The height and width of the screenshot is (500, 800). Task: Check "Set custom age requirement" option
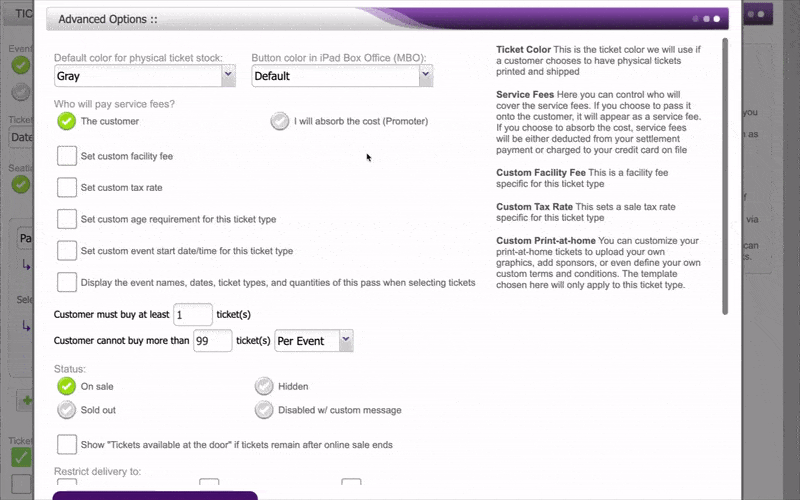(x=67, y=218)
